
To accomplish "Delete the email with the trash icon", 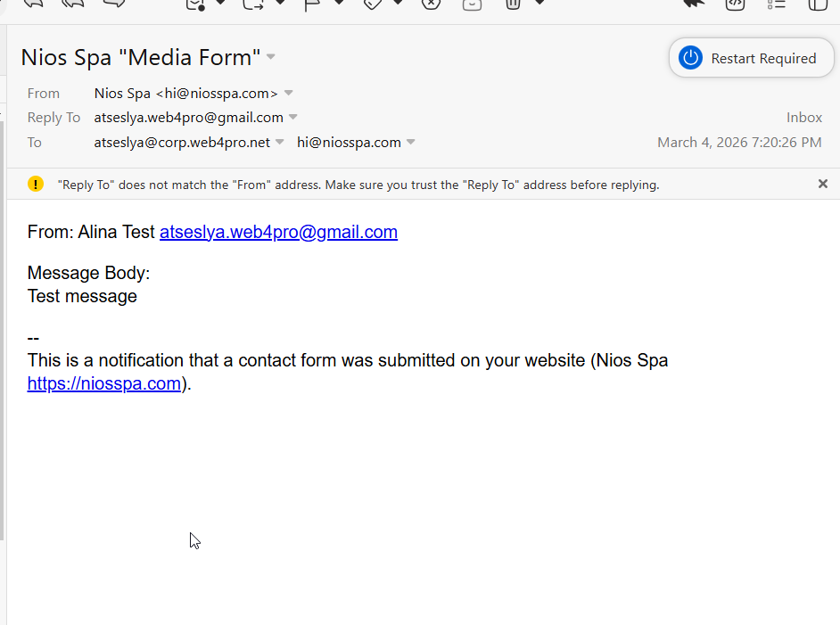I will [x=514, y=4].
